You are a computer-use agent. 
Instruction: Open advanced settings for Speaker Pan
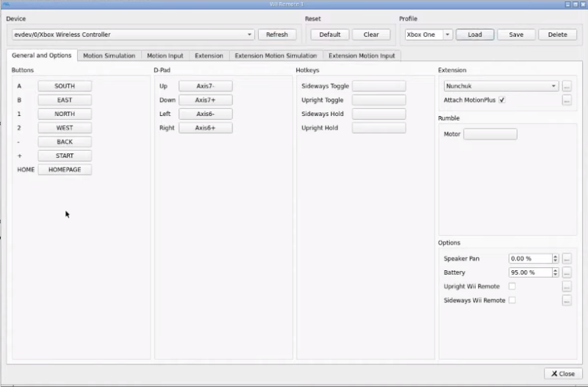567,258
